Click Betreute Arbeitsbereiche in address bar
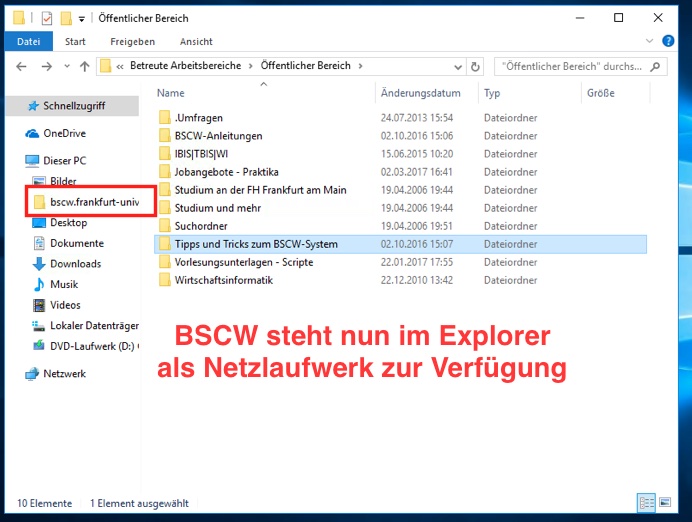This screenshot has height=522, width=692. point(185,66)
